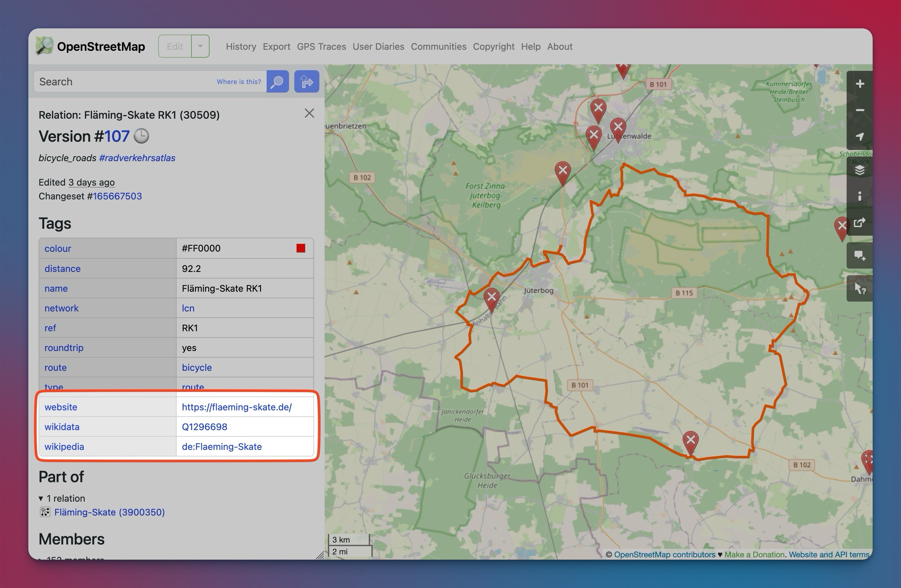Click the magnifier search button
Image resolution: width=901 pixels, height=588 pixels.
[277, 81]
